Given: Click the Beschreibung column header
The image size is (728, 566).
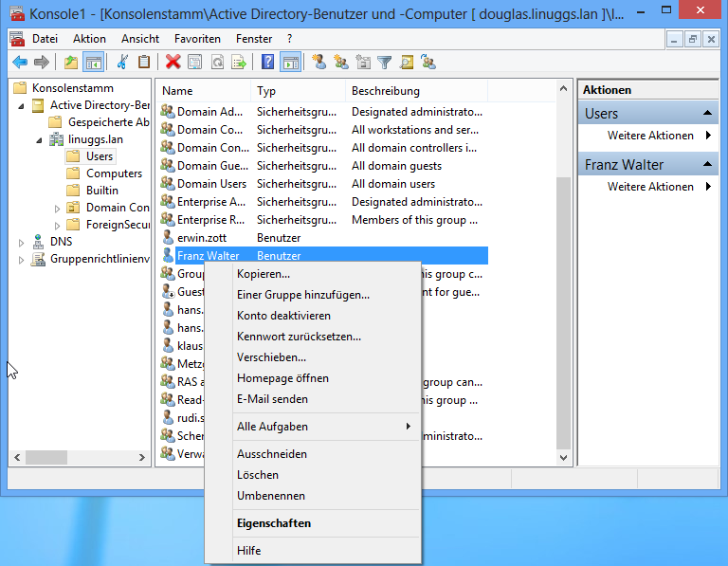Looking at the screenshot, I should 385,91.
